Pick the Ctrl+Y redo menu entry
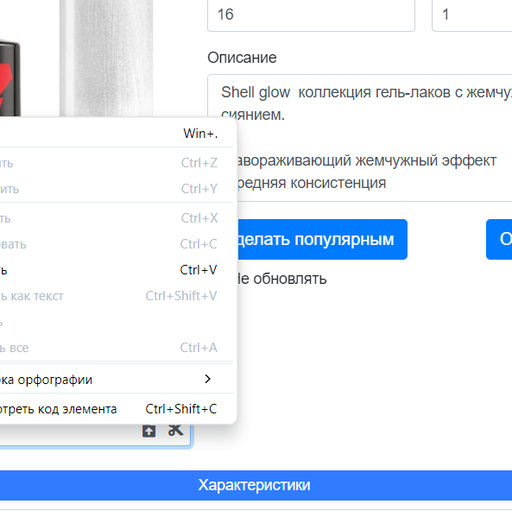 [x=117, y=189]
